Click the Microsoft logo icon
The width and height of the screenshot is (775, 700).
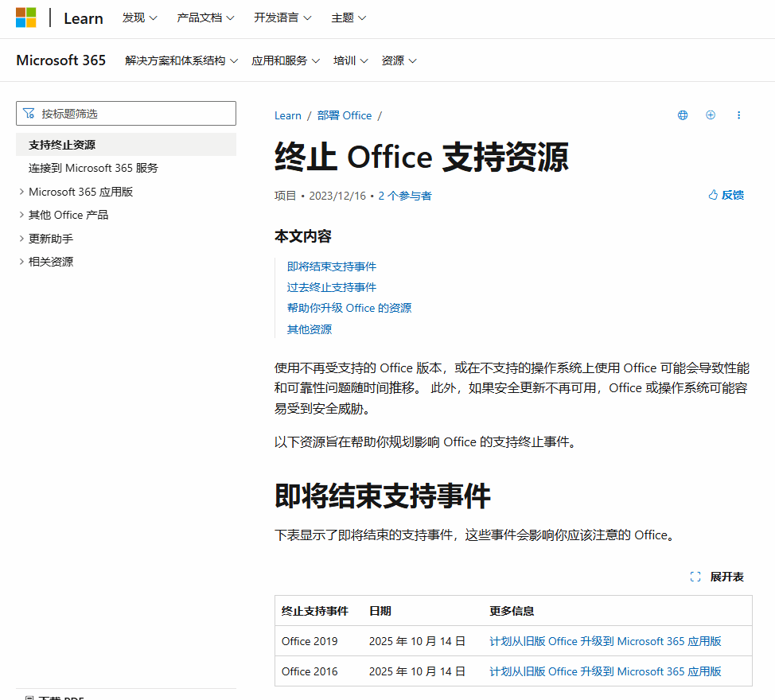[x=25, y=17]
